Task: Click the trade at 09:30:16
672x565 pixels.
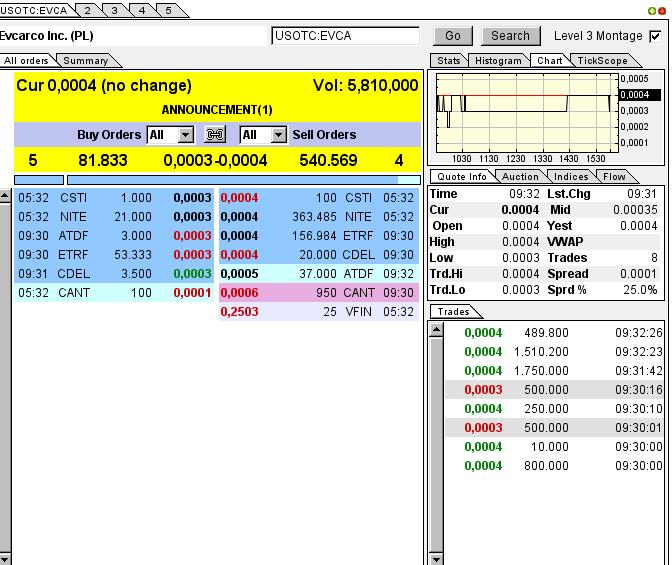Action: pos(554,389)
